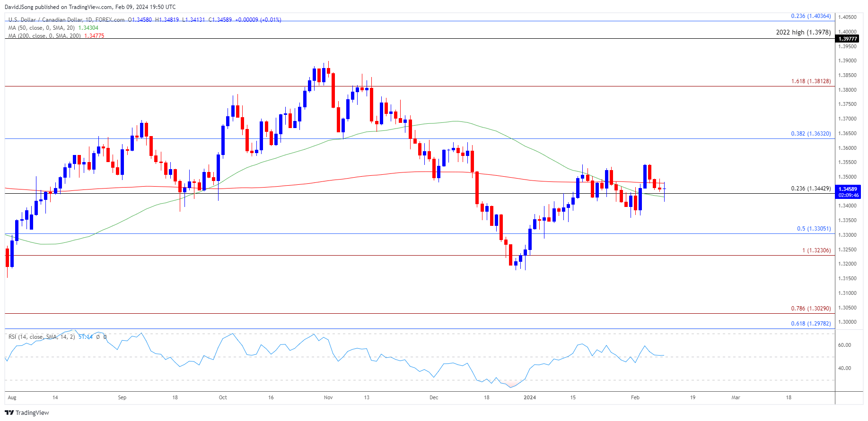This screenshot has width=868, height=421.
Task: Click the RSI 40.00 axis label
Action: (x=844, y=369)
